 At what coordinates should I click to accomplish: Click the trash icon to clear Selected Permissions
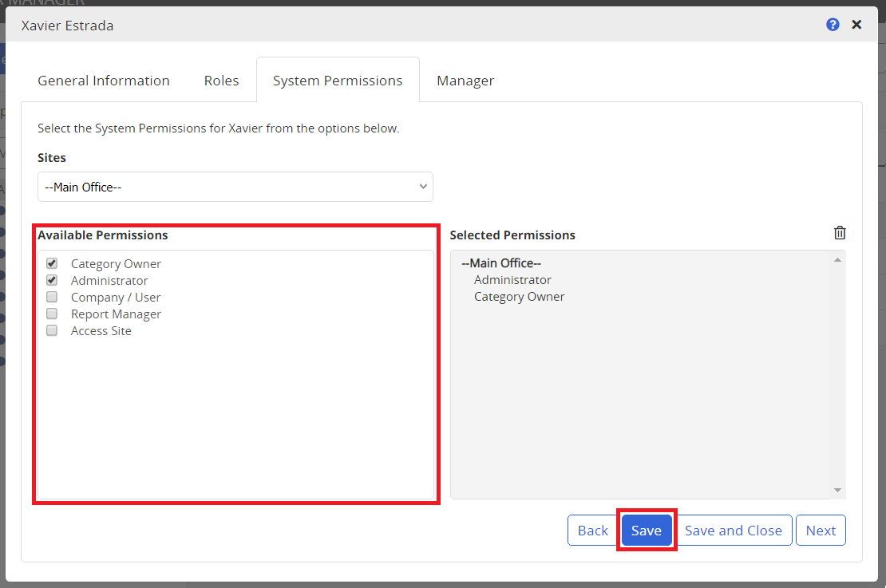(840, 232)
